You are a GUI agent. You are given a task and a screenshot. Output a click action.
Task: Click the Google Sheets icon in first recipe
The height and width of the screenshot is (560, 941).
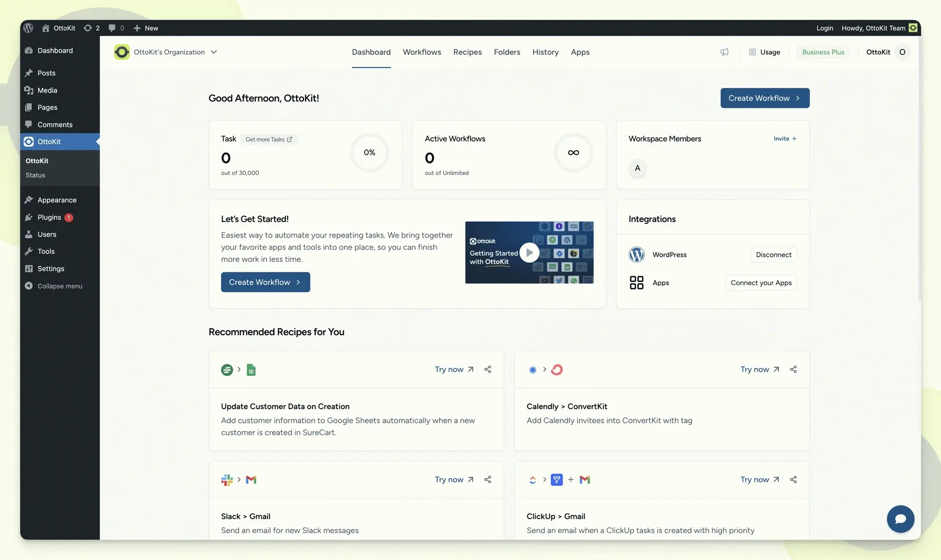pyautogui.click(x=251, y=370)
